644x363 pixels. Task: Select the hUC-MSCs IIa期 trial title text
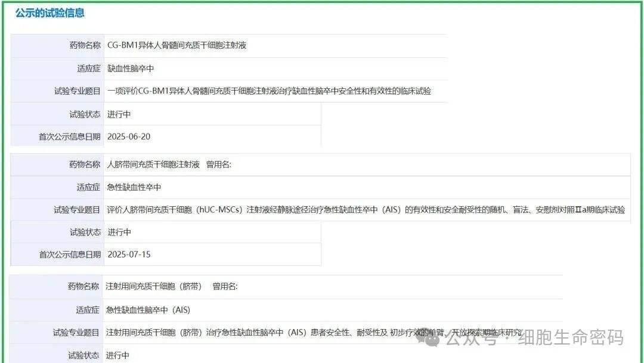pyautogui.click(x=366, y=210)
